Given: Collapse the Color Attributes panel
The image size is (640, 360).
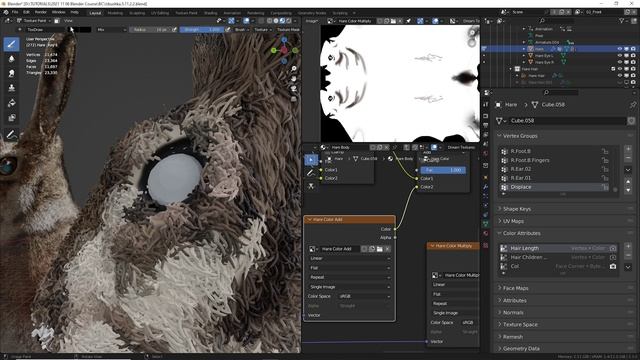Looking at the screenshot, I should click(521, 233).
